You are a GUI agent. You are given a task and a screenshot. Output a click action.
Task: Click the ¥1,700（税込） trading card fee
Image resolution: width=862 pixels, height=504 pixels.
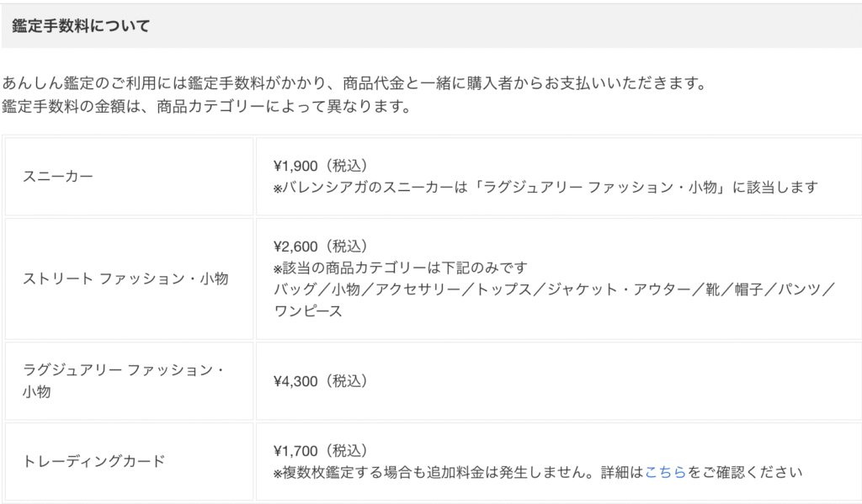pos(321,451)
